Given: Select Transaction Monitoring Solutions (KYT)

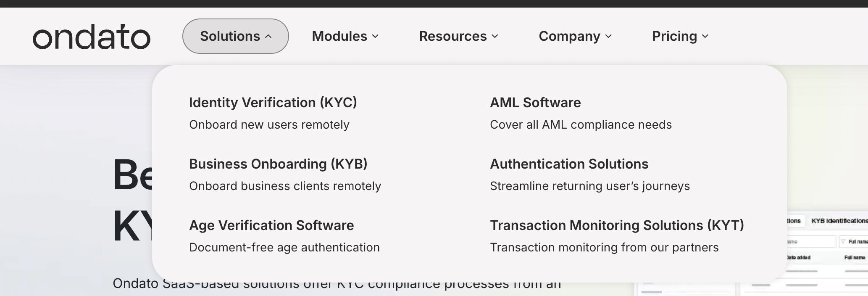Looking at the screenshot, I should (617, 225).
